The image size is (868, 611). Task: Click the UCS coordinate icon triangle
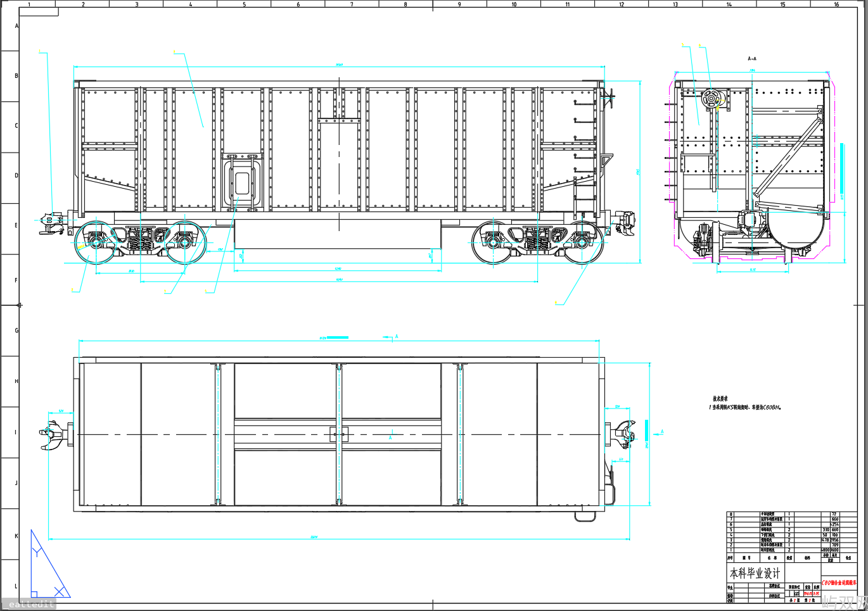tap(49, 564)
